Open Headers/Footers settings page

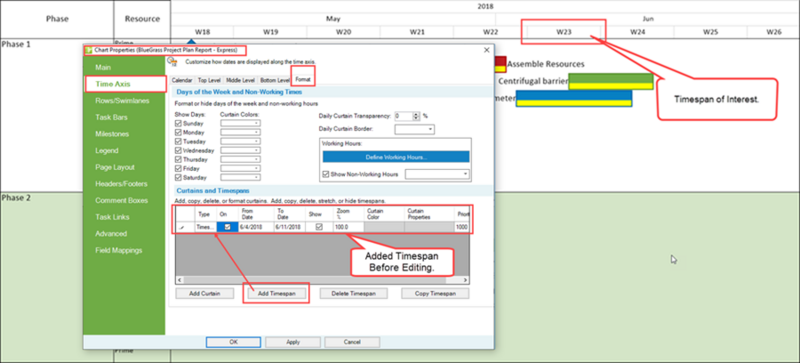click(121, 184)
